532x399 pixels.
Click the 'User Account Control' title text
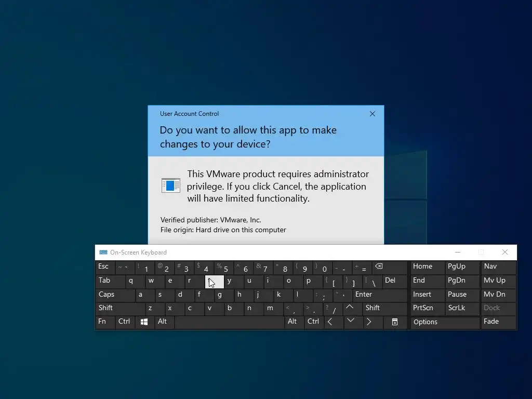pos(189,114)
